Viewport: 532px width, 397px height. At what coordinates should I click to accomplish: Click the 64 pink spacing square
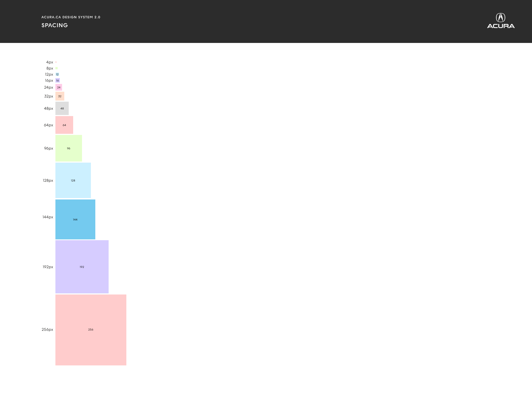(64, 125)
